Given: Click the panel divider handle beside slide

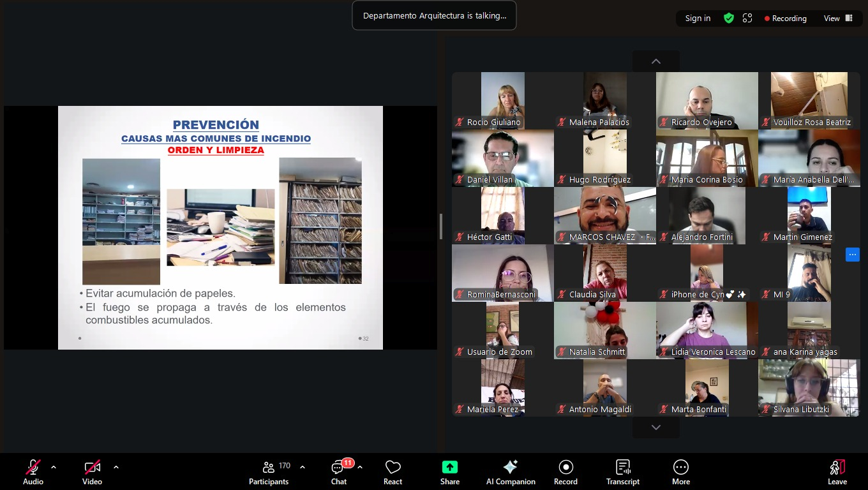Looking at the screenshot, I should point(441,226).
